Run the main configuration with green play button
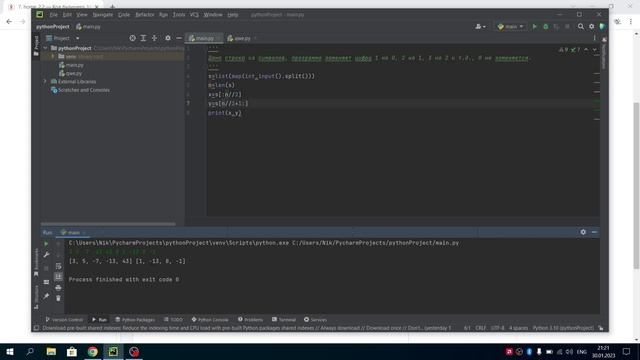This screenshot has width=640, height=360. pos(535,27)
